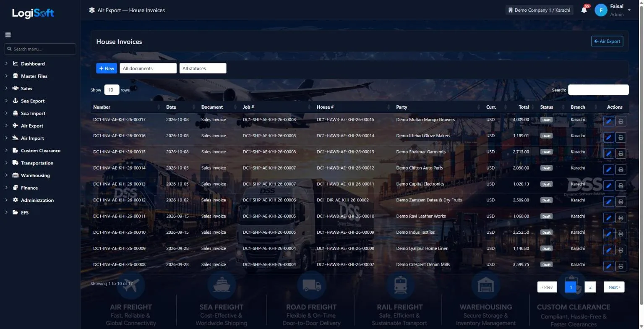Click the Sea Import ship icon

click(x=16, y=113)
